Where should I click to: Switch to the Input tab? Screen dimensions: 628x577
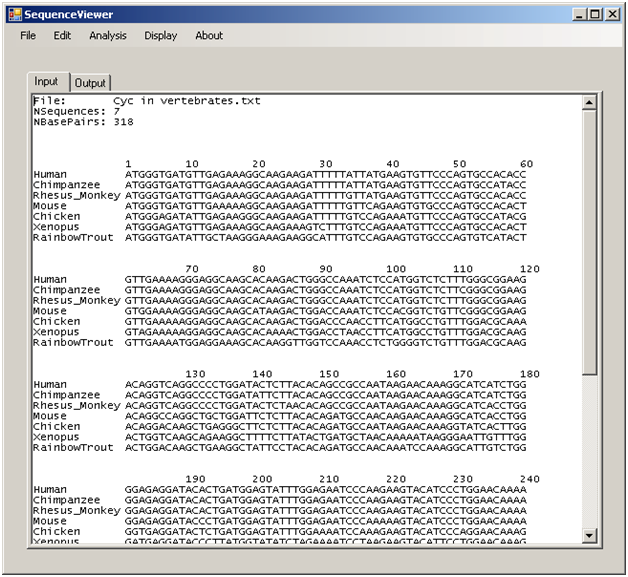tap(46, 82)
